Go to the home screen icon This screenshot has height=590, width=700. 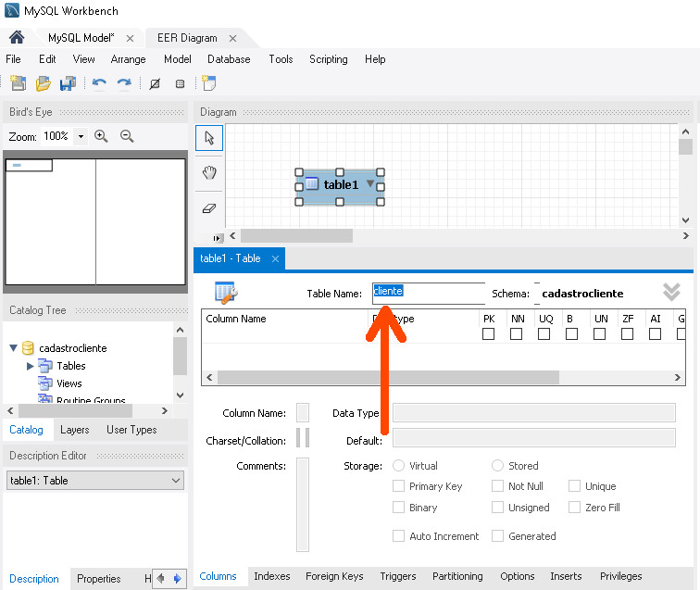pos(17,37)
